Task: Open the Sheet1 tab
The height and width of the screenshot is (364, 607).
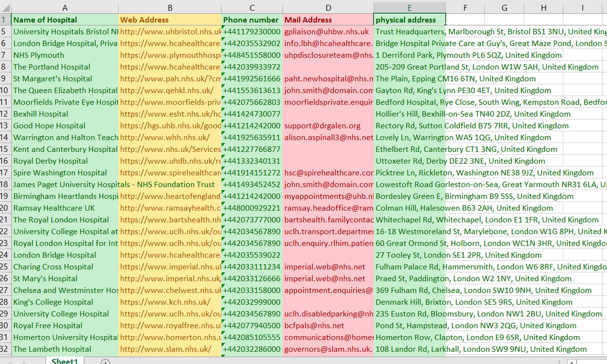Action: tap(65, 361)
